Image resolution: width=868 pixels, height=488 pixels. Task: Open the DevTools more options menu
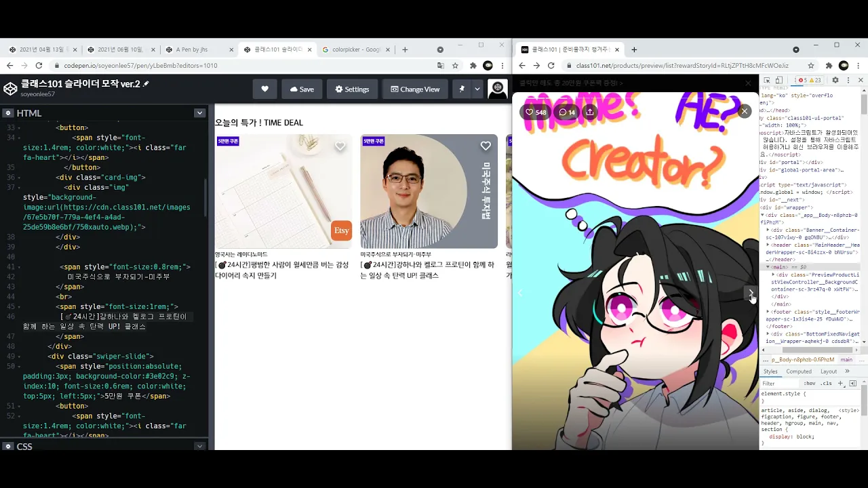[x=848, y=80]
